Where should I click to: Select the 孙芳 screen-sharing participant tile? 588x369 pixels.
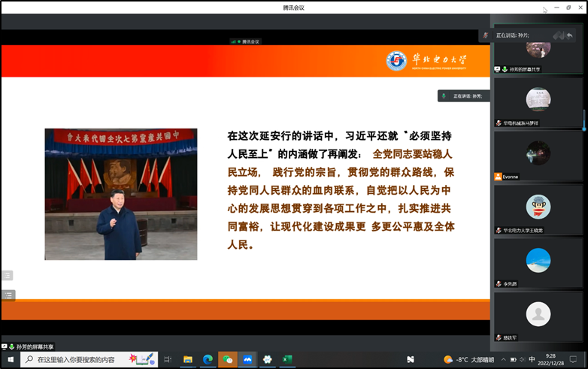tap(538, 49)
